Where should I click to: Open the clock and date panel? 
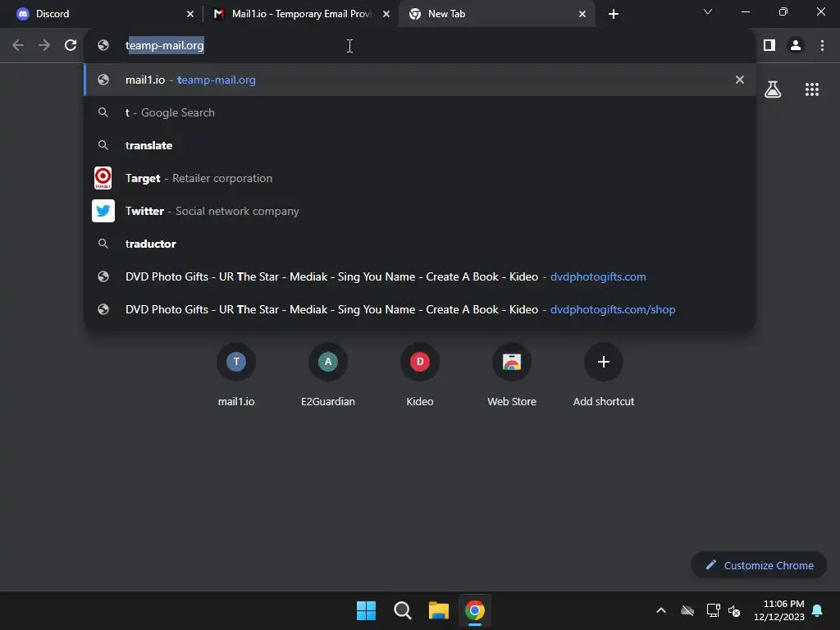click(x=779, y=610)
